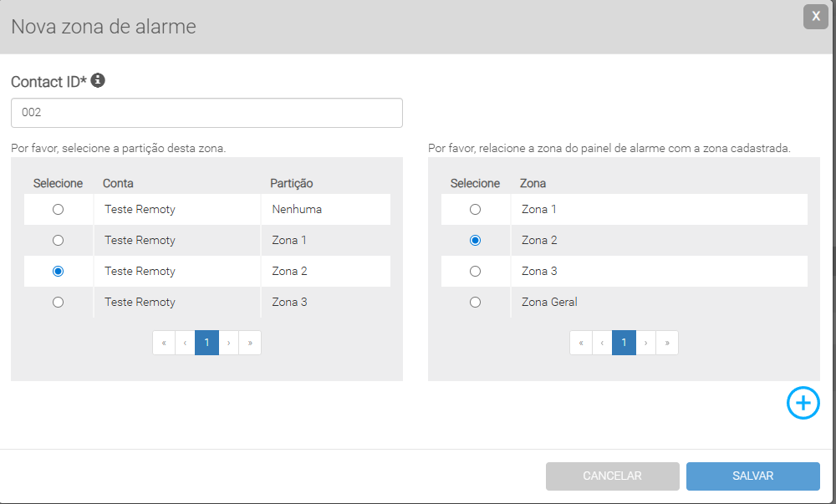Viewport: 836px width, 504px height.
Task: Choose partition Zona 3 radio button
Action: tap(59, 303)
